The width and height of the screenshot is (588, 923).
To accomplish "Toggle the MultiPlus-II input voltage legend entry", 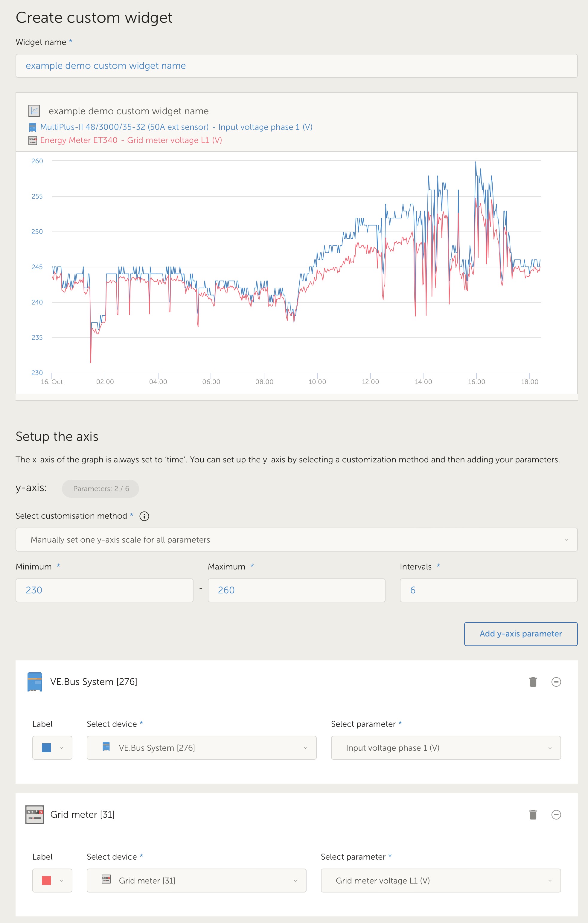I will coord(176,127).
